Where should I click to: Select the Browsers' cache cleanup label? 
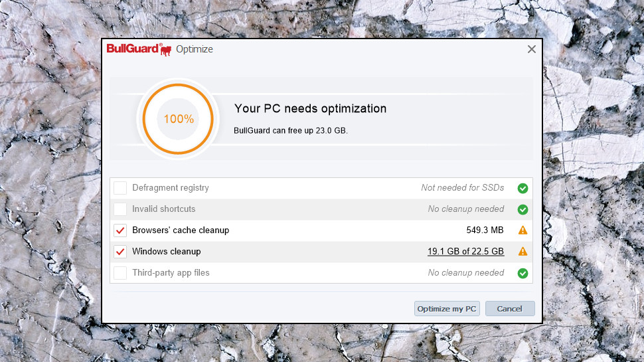coord(181,230)
